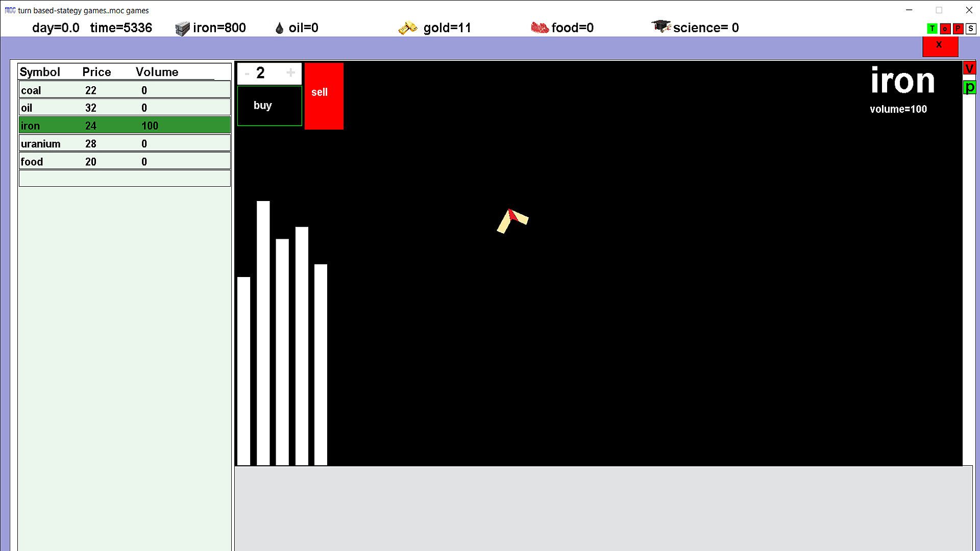Click the science graduation cap icon
980x551 pixels.
[x=661, y=27]
